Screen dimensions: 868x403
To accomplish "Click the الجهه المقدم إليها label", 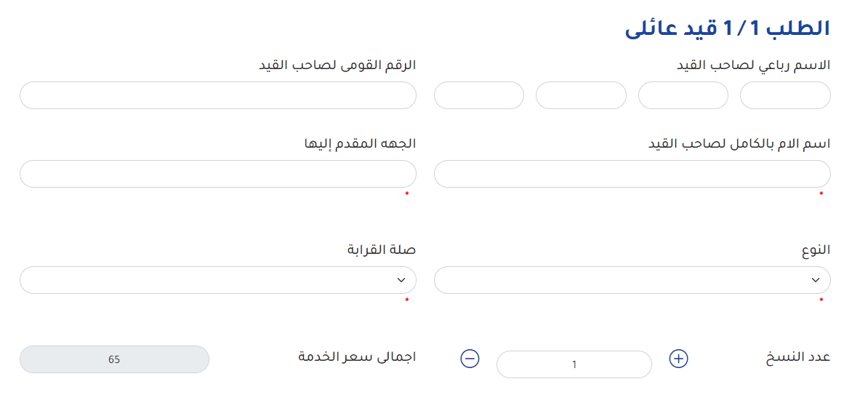I will (360, 143).
